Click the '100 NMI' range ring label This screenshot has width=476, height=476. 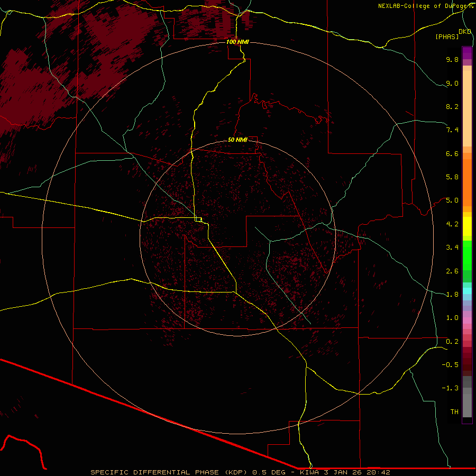tap(237, 42)
